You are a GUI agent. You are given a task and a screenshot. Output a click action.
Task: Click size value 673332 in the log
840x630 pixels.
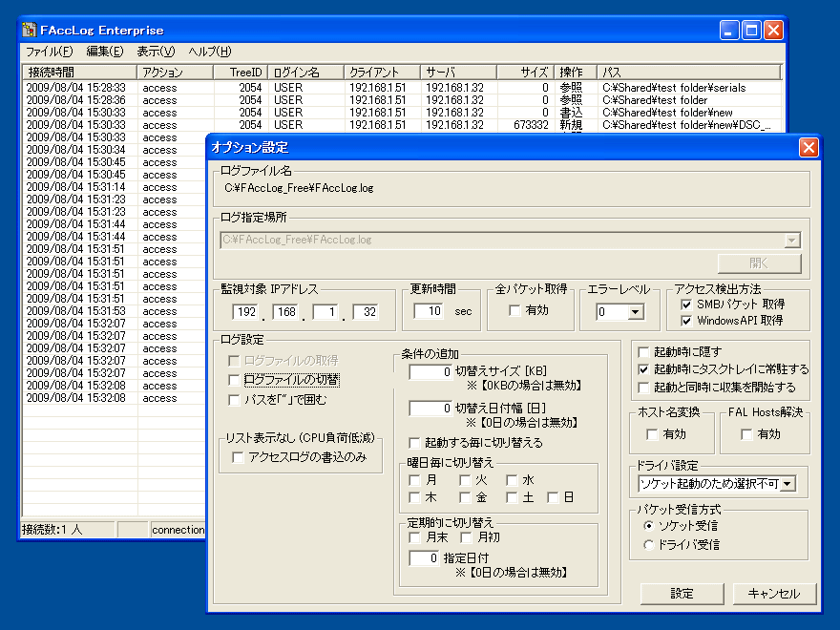(x=531, y=125)
